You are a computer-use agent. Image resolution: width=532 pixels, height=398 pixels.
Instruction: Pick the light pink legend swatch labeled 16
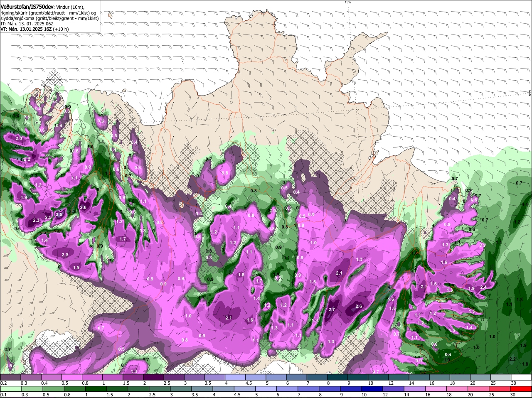pyautogui.click(x=436, y=389)
